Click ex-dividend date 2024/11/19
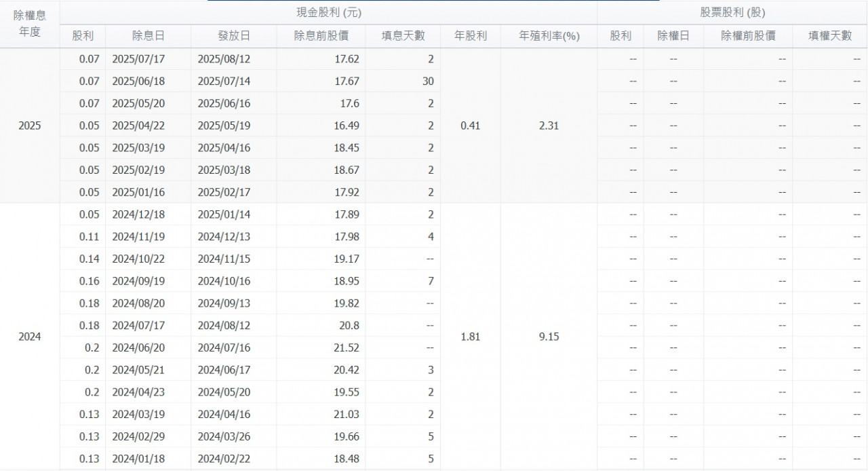Viewport: 868px width, 471px height. point(138,237)
